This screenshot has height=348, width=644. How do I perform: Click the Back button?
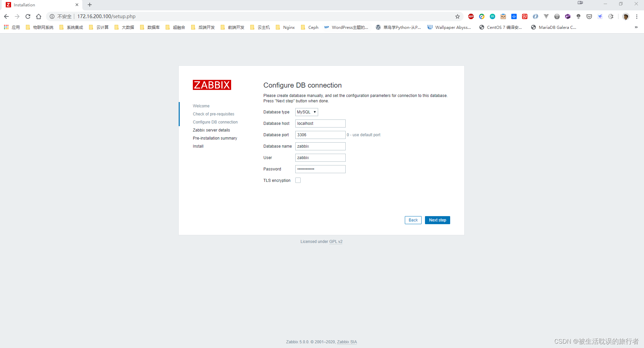coord(413,220)
